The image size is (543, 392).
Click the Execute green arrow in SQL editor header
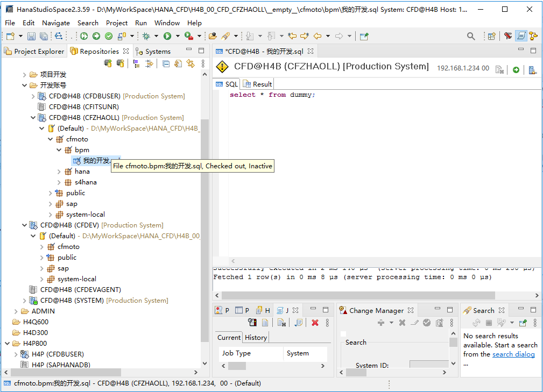(x=516, y=70)
